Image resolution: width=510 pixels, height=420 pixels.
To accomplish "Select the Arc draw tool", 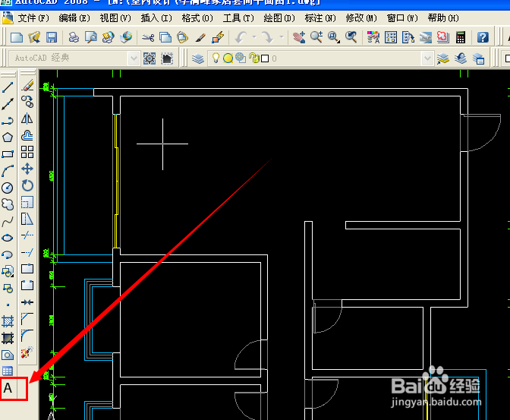I will pos(8,171).
